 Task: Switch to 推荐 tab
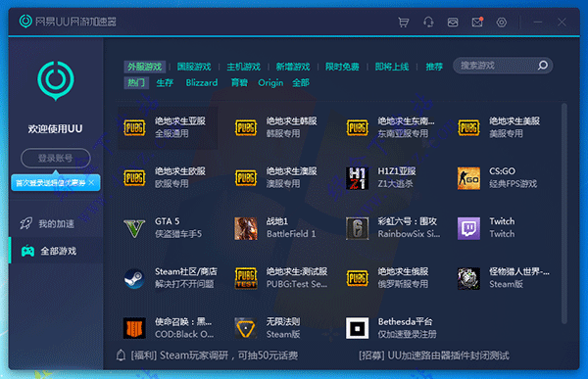click(434, 67)
